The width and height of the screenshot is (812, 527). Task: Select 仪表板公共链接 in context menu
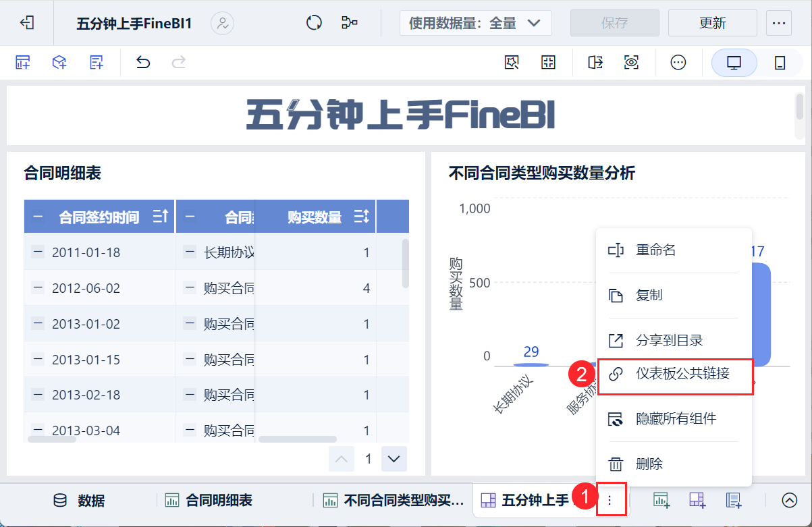pyautogui.click(x=674, y=373)
